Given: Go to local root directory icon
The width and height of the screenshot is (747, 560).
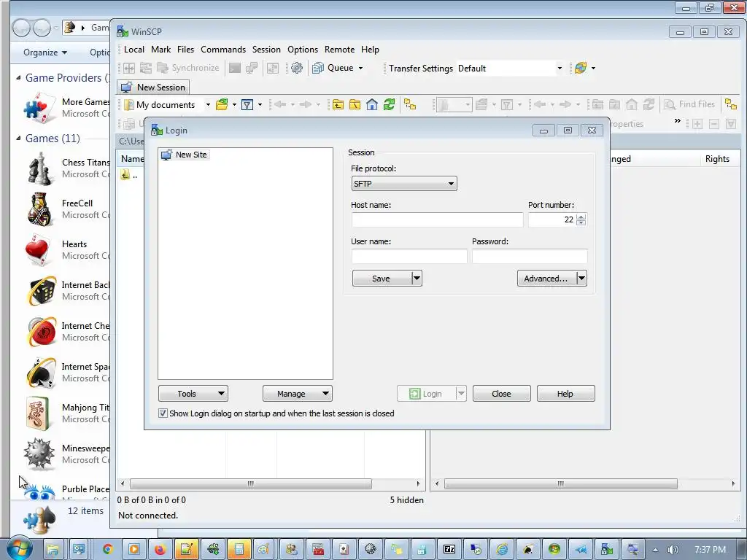Looking at the screenshot, I should [x=355, y=104].
